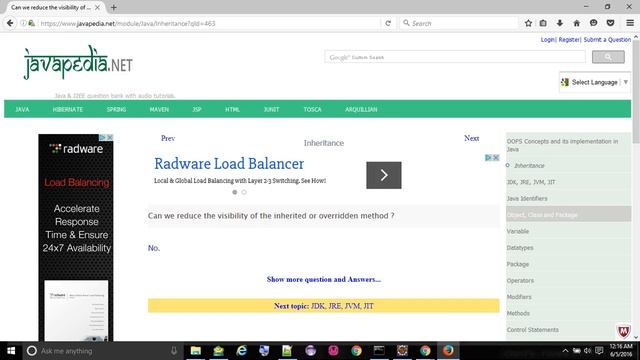Open the Modifiers sidebar topic
The image size is (640, 360).
tap(519, 297)
